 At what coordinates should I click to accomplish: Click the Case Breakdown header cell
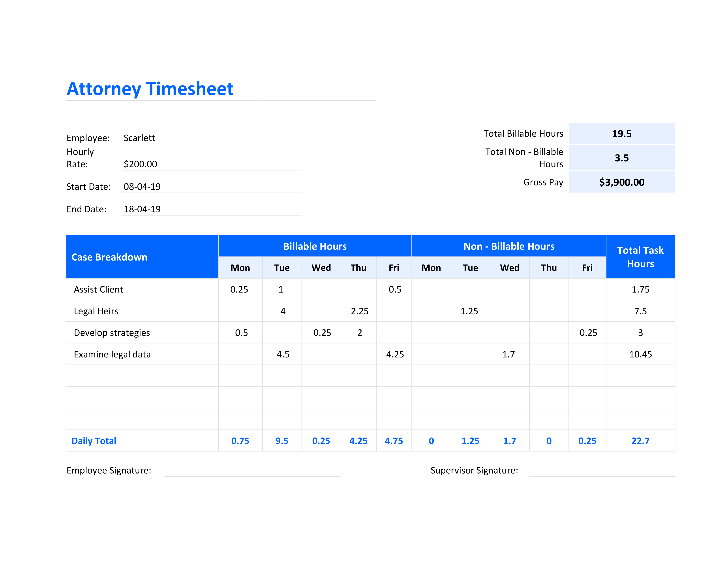(x=142, y=257)
